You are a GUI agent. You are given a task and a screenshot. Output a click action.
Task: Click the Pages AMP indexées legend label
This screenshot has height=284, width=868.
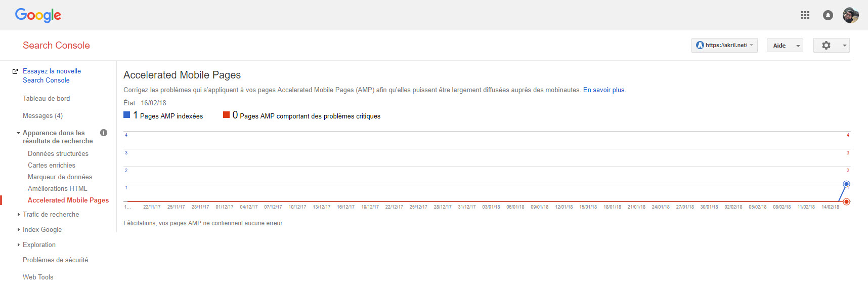tap(171, 116)
